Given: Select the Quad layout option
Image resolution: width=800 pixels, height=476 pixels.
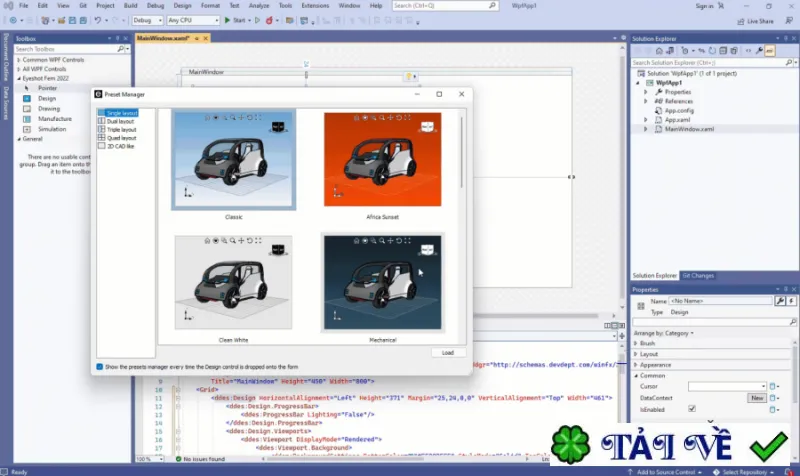Looking at the screenshot, I should (x=121, y=138).
